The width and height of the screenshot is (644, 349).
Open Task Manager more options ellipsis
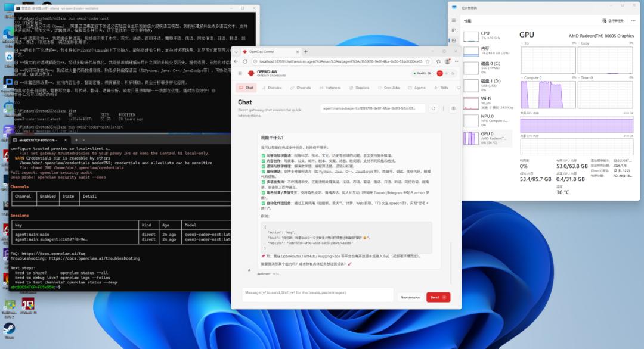coord(633,20)
